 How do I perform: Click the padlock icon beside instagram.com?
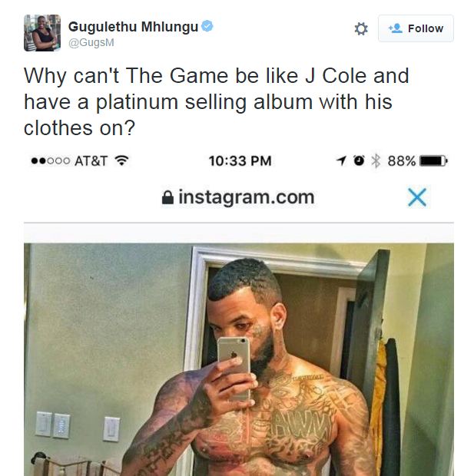tap(167, 197)
